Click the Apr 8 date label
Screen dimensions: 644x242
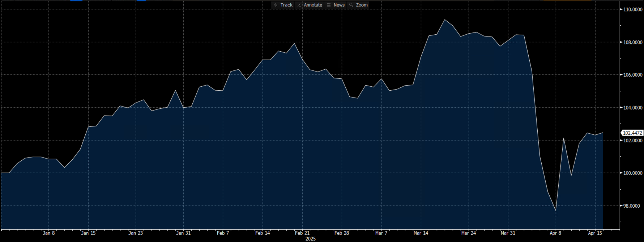[x=555, y=233]
